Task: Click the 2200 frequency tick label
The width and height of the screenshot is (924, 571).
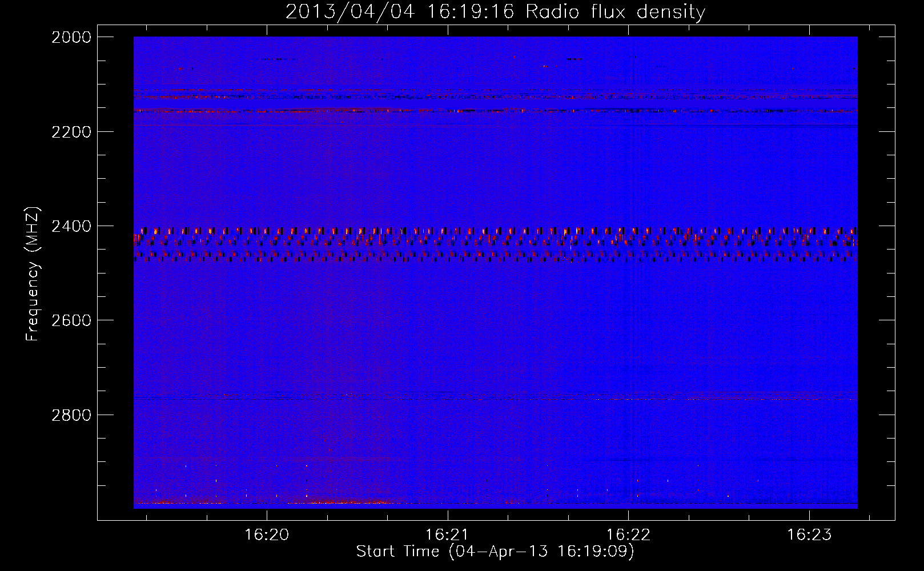Action: [x=71, y=132]
